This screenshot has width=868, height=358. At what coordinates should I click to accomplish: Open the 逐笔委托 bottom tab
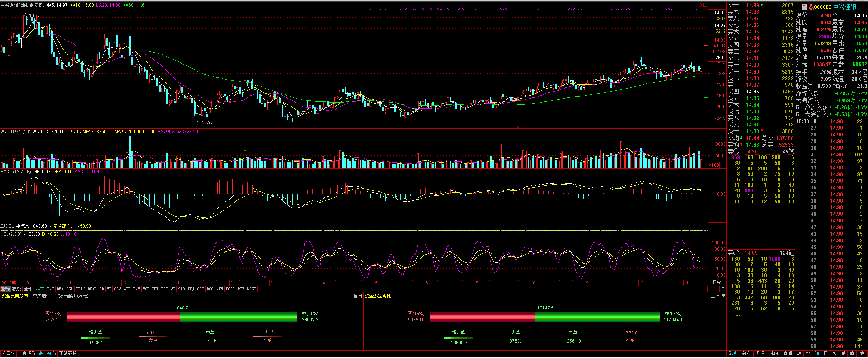point(68,354)
